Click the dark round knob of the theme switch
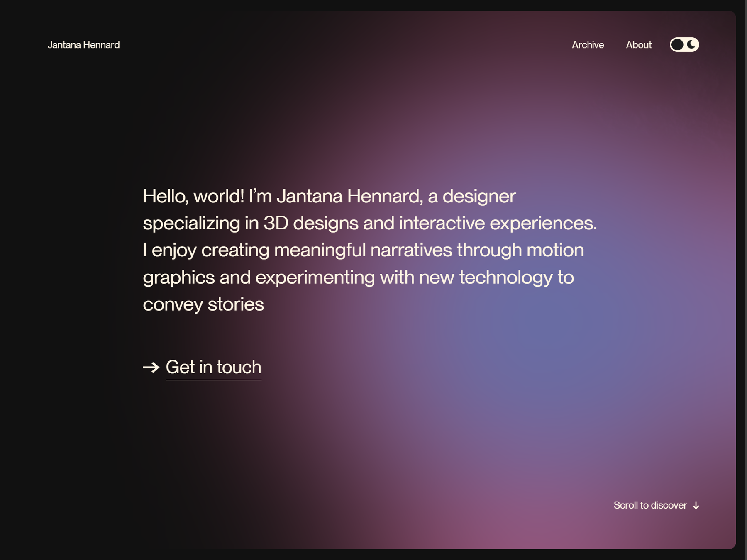 677,44
